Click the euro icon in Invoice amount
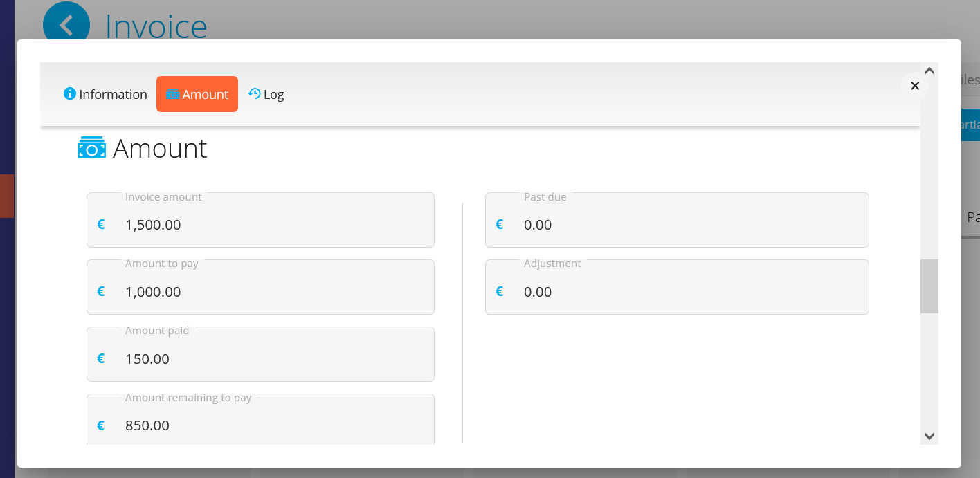980x478 pixels. 101,225
